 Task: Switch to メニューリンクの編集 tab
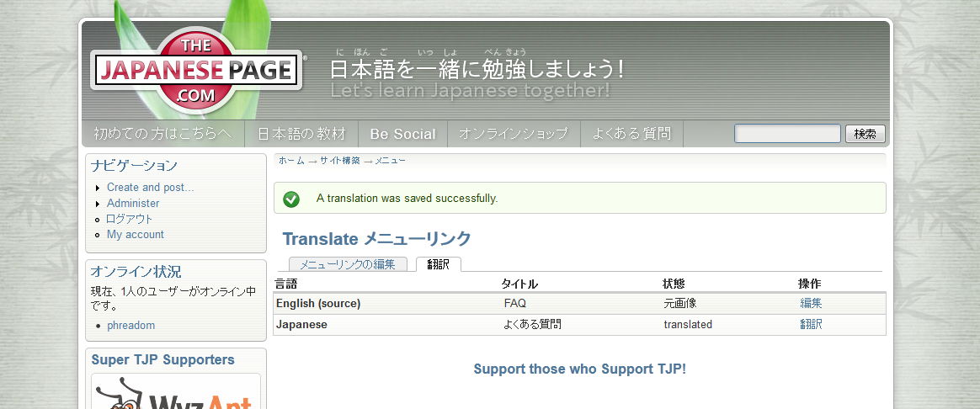(x=348, y=264)
